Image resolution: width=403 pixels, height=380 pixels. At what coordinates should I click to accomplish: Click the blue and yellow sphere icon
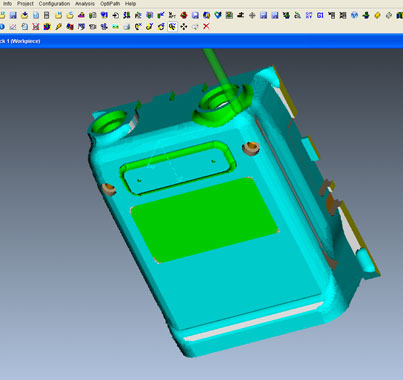tap(206, 15)
